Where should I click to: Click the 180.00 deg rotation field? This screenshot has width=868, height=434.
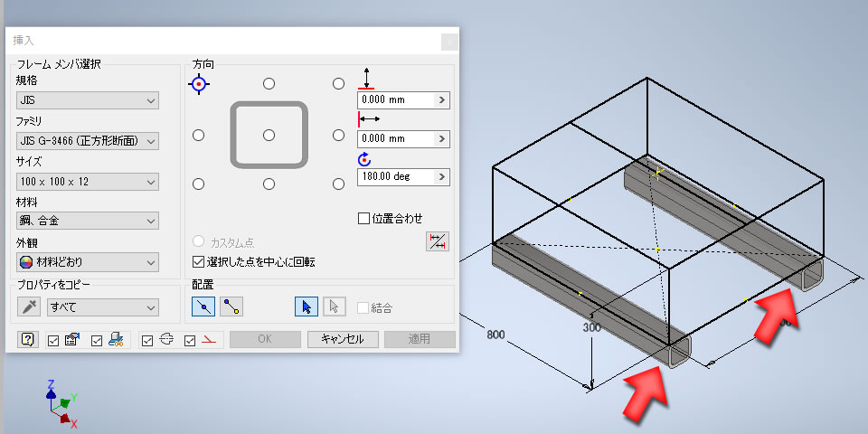click(x=396, y=177)
